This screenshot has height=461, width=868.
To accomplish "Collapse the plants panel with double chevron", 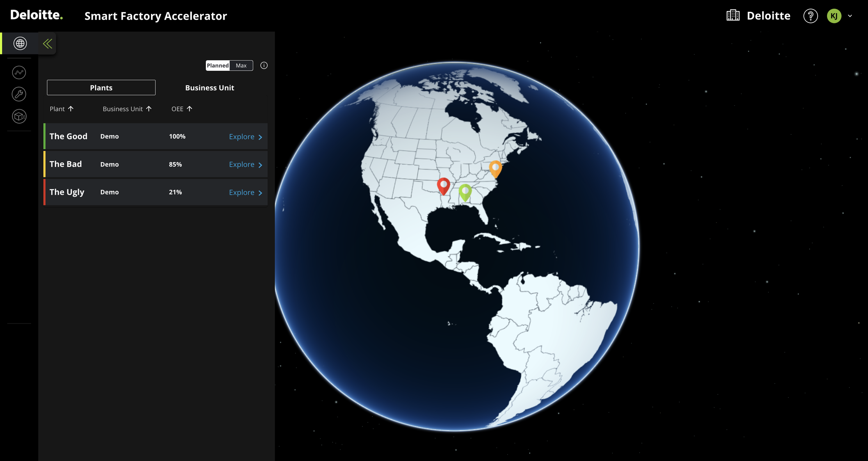I will [x=48, y=44].
